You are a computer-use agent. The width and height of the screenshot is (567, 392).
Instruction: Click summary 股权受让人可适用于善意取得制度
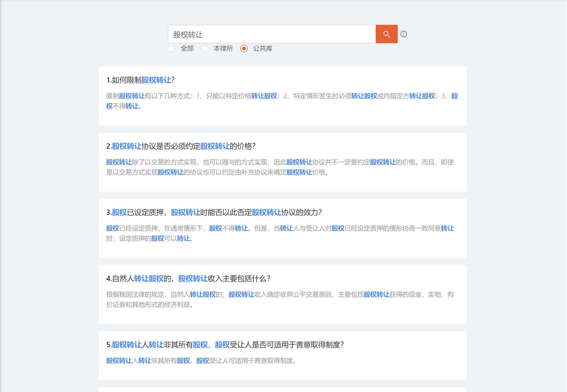201,361
